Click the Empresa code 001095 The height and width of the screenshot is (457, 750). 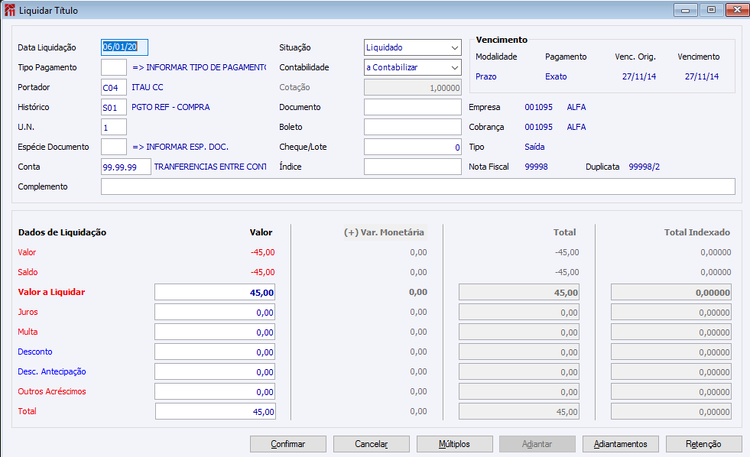tap(539, 107)
